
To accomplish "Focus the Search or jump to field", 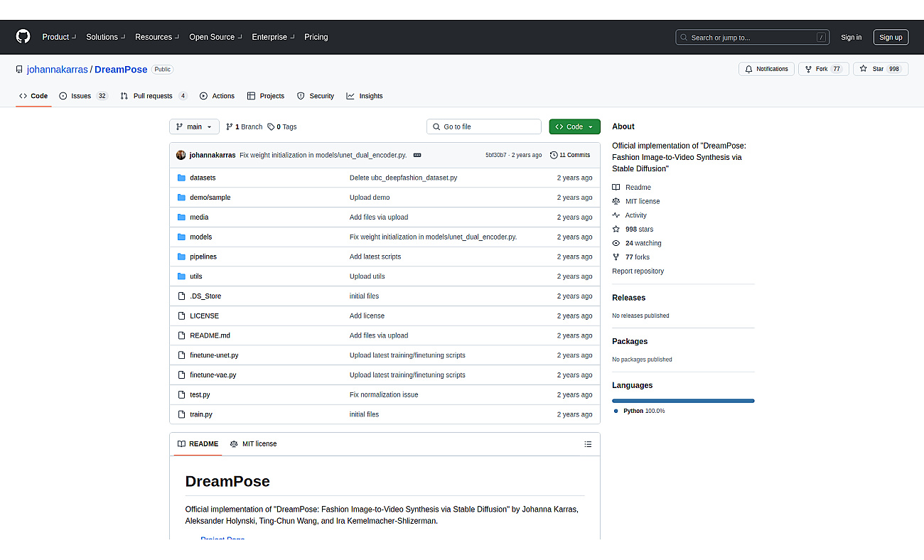I will 753,38.
